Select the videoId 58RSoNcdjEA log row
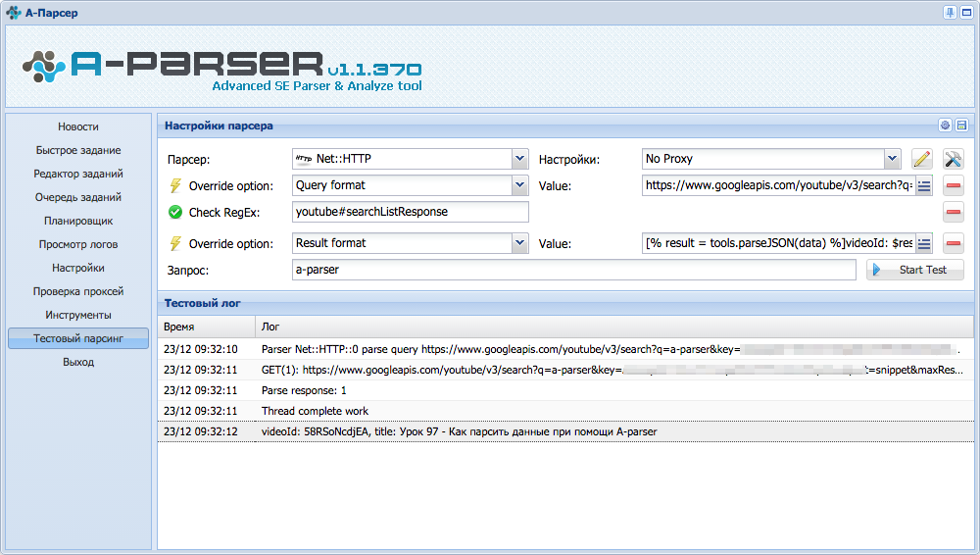This screenshot has width=980, height=555. pyautogui.click(x=565, y=431)
